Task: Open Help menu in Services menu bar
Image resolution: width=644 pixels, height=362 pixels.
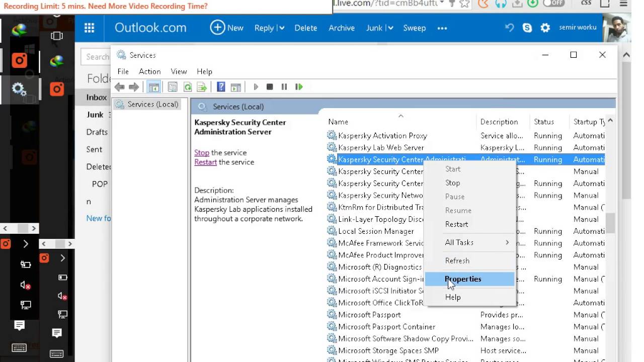Action: point(204,71)
